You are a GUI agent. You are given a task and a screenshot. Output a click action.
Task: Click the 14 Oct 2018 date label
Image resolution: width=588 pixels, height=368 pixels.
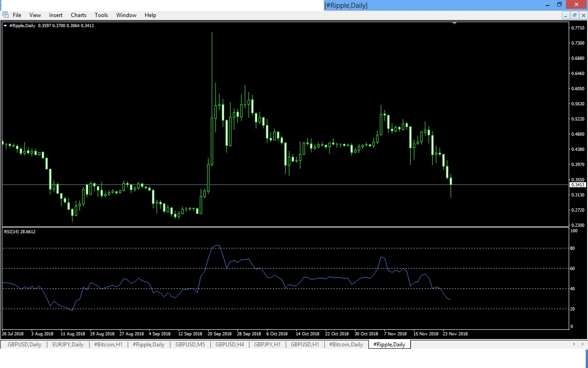[308, 334]
